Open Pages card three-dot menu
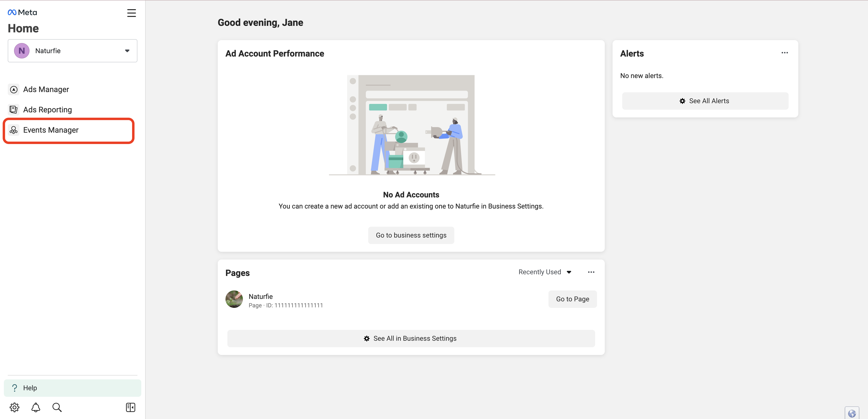The width and height of the screenshot is (868, 419). click(591, 272)
